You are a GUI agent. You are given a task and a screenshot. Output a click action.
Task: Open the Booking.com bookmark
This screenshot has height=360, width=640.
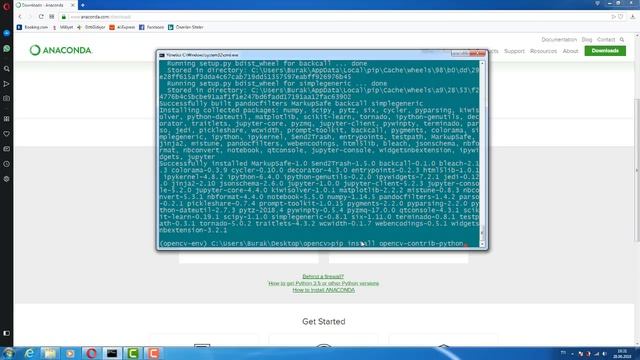32,27
